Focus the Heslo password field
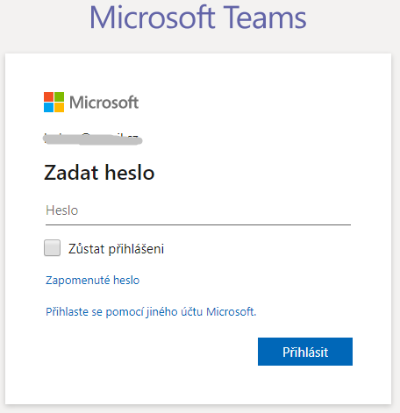Image resolution: width=400 pixels, height=413 pixels. pyautogui.click(x=198, y=211)
